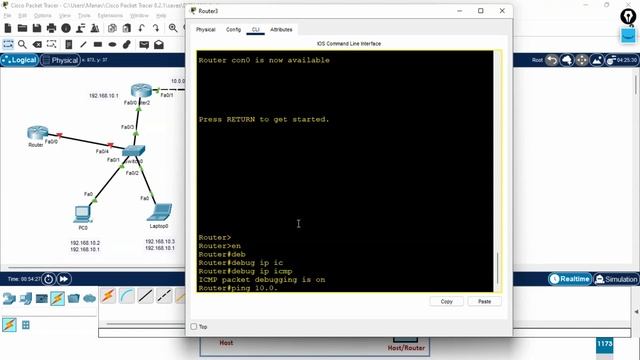
Task: Open the network information icon
Action: [x=66, y=28]
